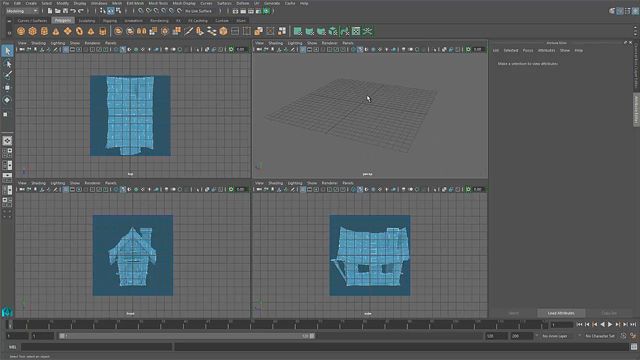This screenshot has height=360, width=640.
Task: Click the range slider left handle
Action: tap(62, 336)
